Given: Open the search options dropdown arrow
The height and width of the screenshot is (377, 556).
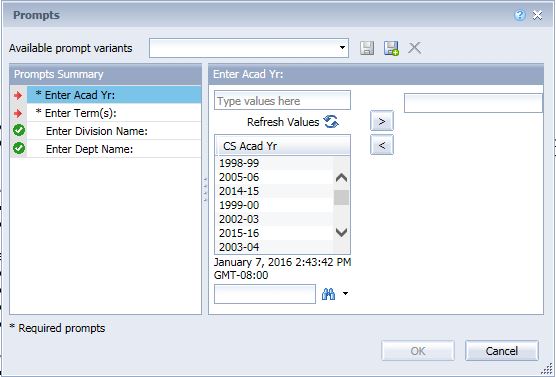Looking at the screenshot, I should 345,294.
